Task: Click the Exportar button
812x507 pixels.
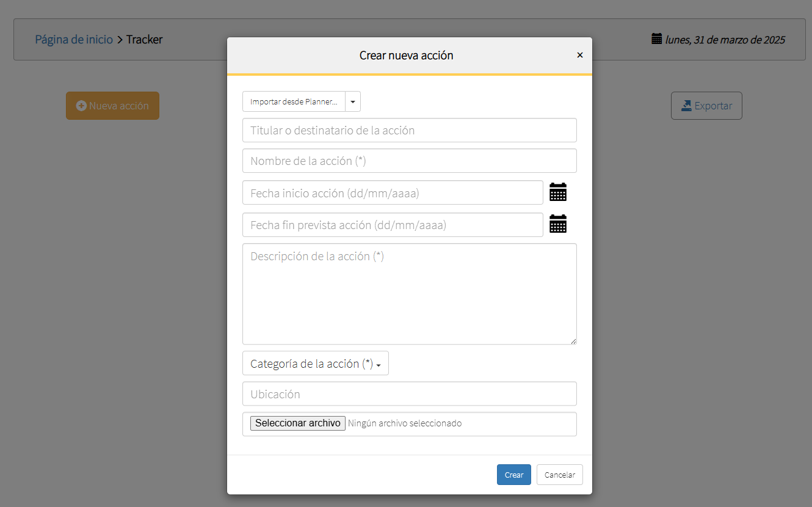Action: click(x=706, y=106)
